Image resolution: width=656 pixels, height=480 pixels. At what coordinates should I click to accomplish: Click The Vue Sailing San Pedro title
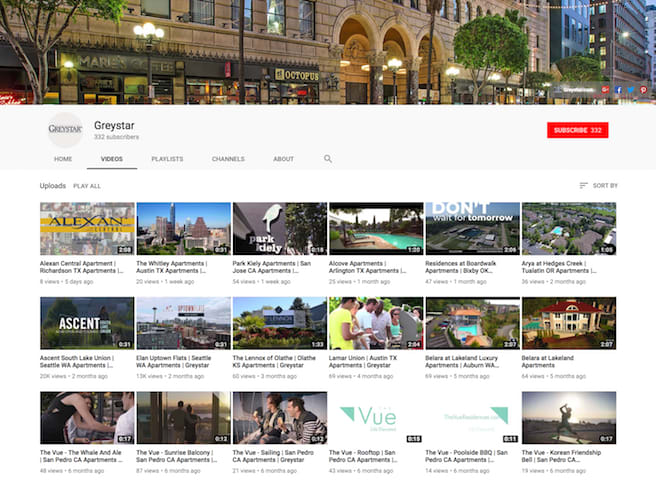tap(273, 456)
